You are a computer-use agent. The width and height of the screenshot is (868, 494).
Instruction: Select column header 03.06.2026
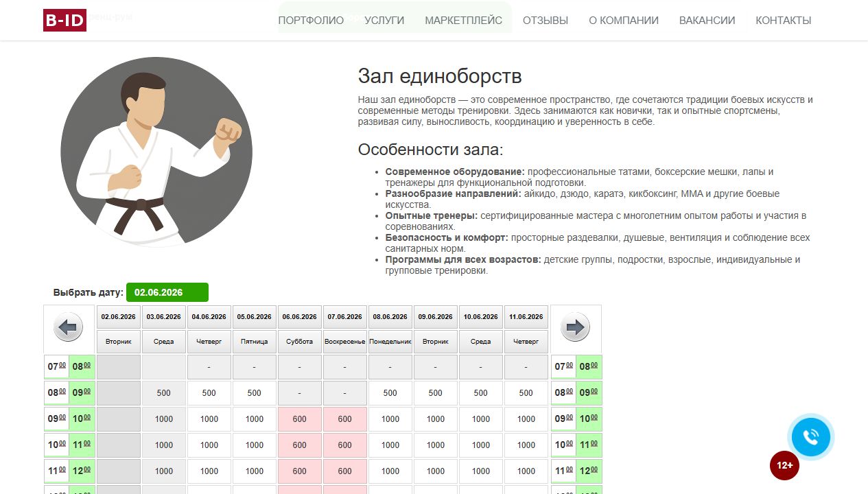tap(164, 317)
